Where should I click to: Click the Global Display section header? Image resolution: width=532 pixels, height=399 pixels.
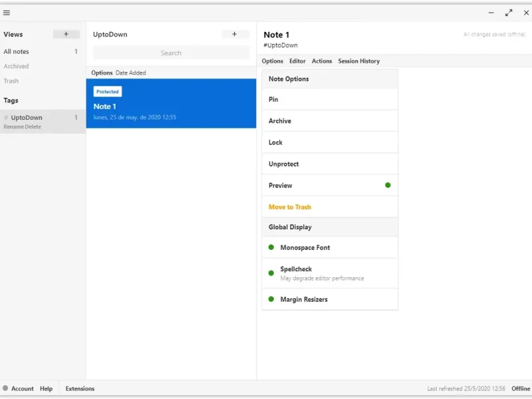pyautogui.click(x=330, y=227)
